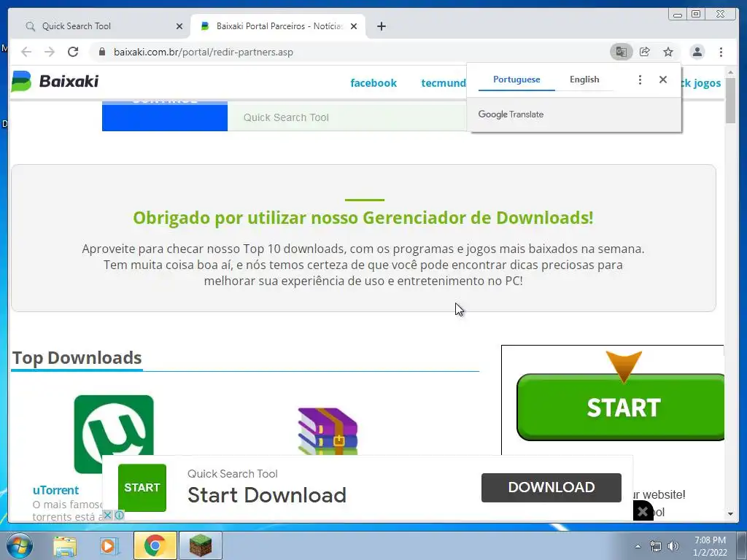Go forward in browser history
747x560 pixels.
pyautogui.click(x=50, y=52)
